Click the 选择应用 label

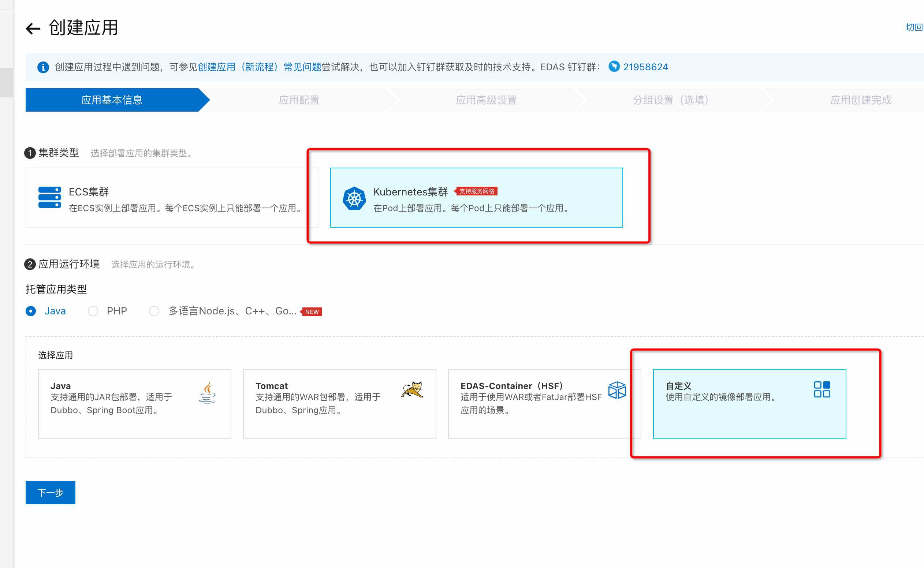pyautogui.click(x=56, y=355)
